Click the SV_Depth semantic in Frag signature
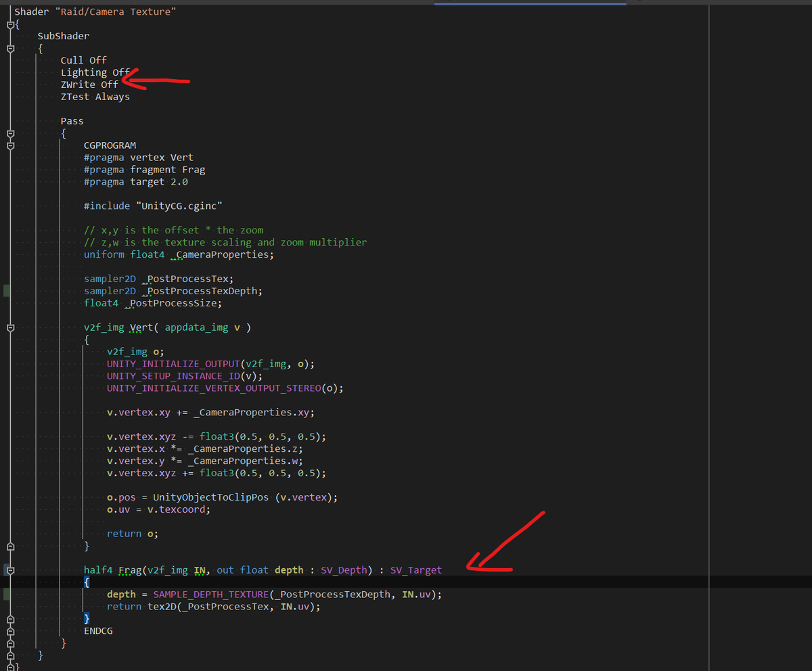The height and width of the screenshot is (671, 812). 345,570
